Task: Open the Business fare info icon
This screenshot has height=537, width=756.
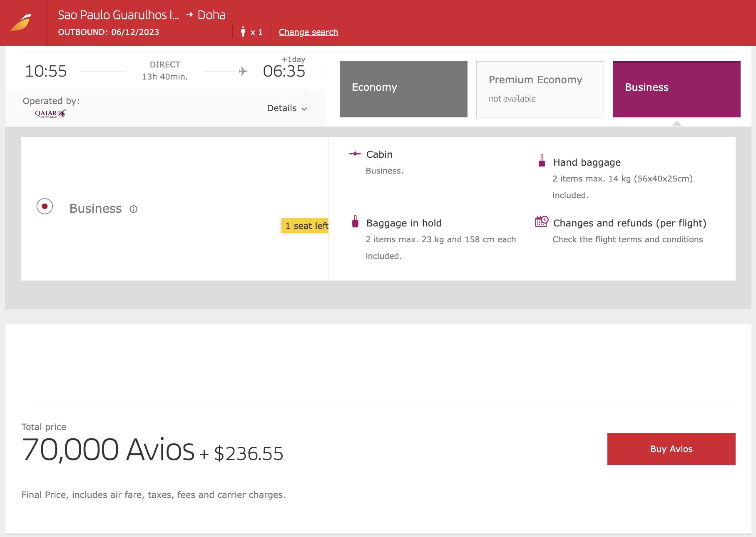Action: pyautogui.click(x=133, y=209)
